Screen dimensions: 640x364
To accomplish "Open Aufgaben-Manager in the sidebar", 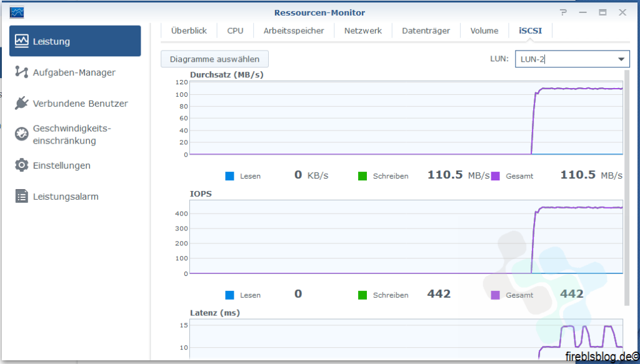I will (x=75, y=72).
